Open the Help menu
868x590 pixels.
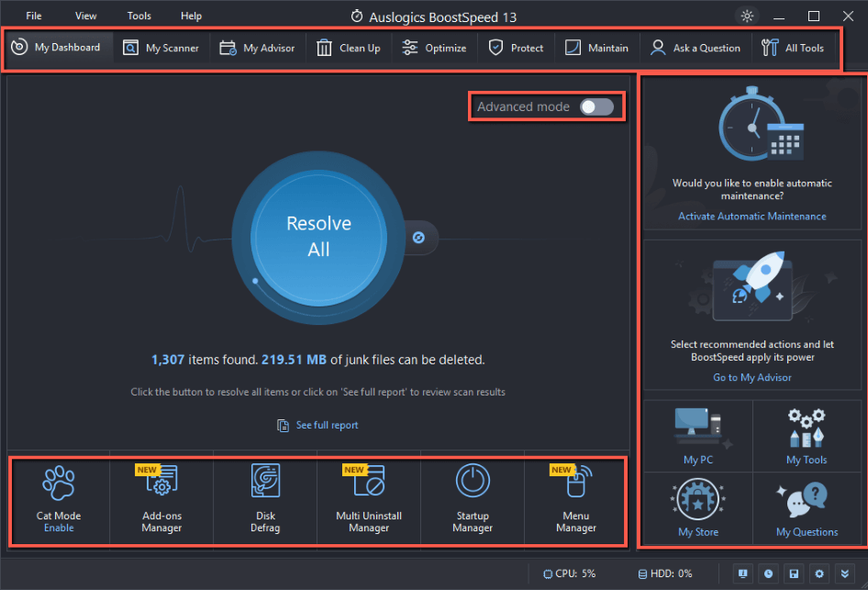tap(191, 16)
